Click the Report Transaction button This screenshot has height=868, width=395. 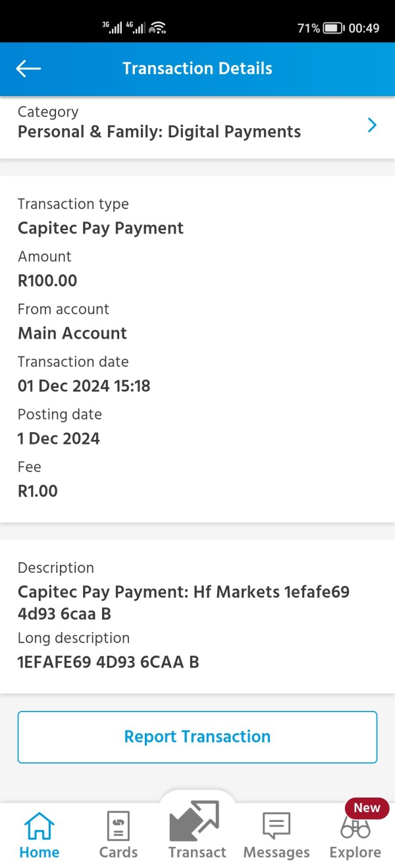197,736
